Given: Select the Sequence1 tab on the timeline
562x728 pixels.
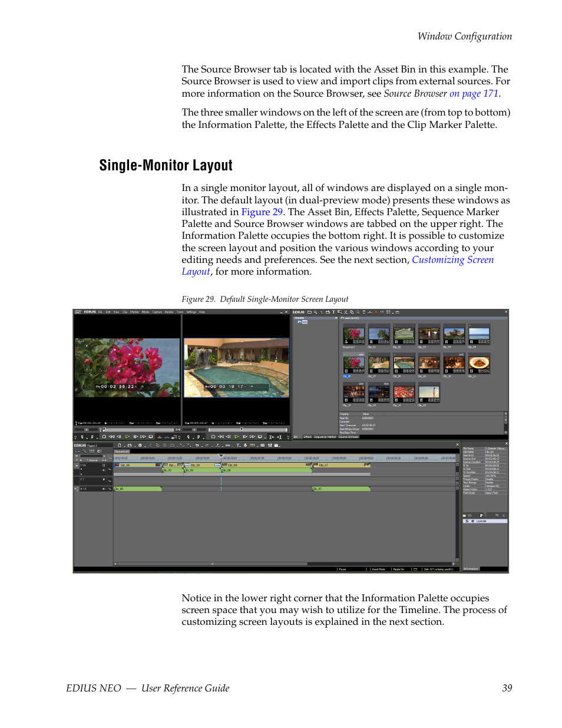Looking at the screenshot, I should coord(122,452).
